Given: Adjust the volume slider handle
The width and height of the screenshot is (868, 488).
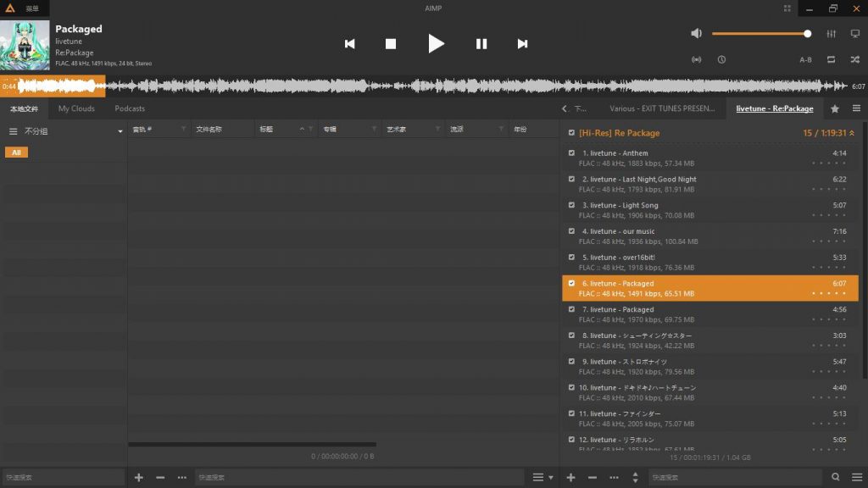Looking at the screenshot, I should [x=808, y=34].
